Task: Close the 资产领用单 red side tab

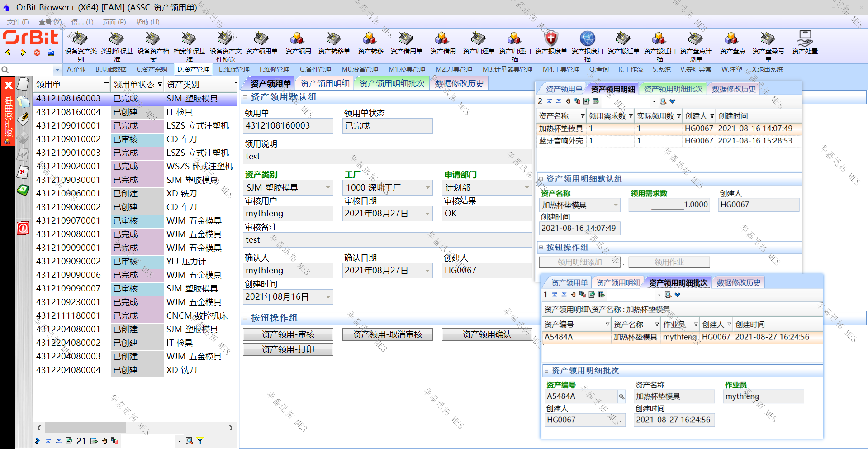Action: 8,85
